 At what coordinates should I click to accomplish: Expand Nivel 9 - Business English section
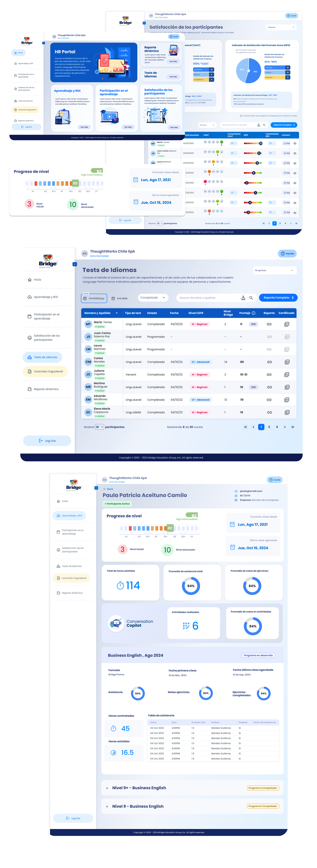[x=107, y=806]
